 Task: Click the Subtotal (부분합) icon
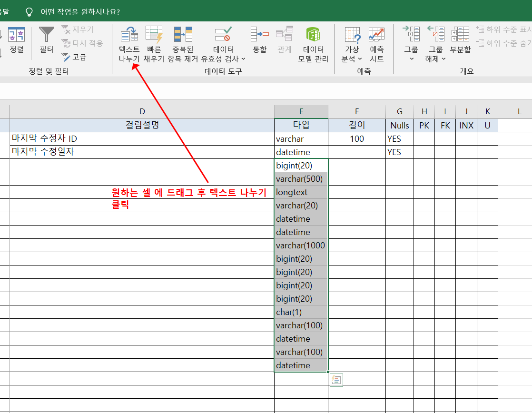point(460,34)
